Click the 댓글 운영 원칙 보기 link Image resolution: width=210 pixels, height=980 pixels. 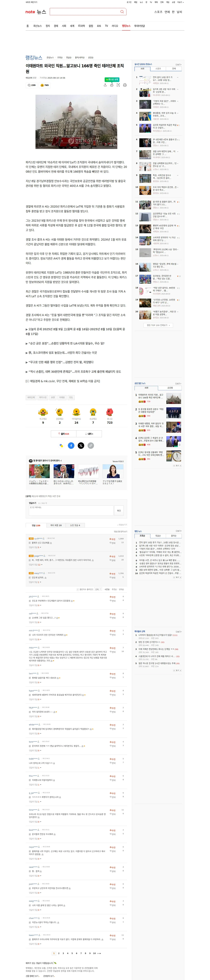click(x=120, y=531)
